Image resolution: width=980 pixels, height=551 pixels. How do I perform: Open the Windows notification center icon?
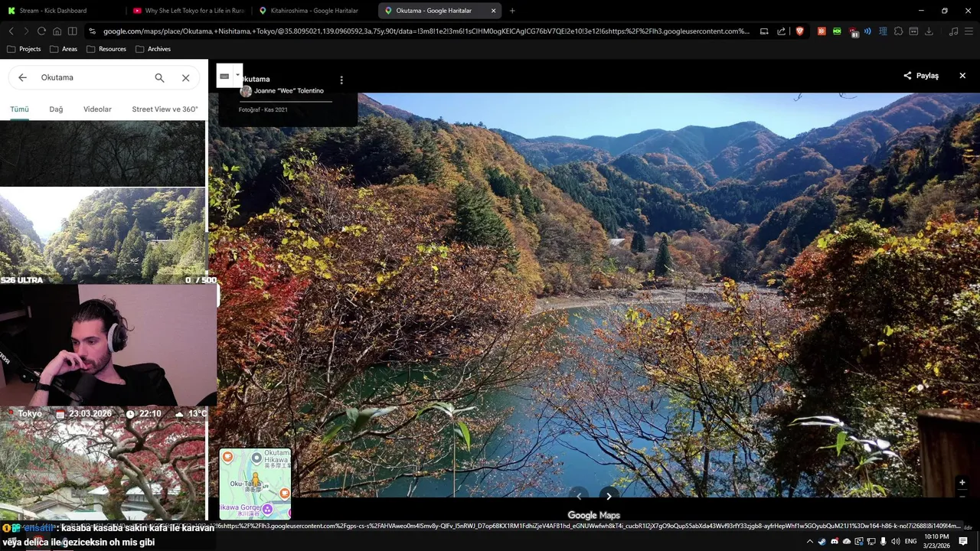963,541
